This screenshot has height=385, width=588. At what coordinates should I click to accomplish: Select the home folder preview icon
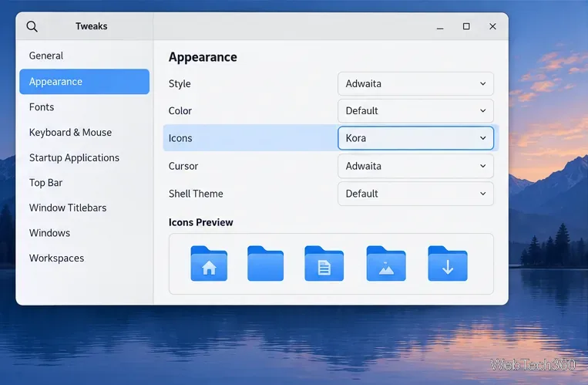209,263
